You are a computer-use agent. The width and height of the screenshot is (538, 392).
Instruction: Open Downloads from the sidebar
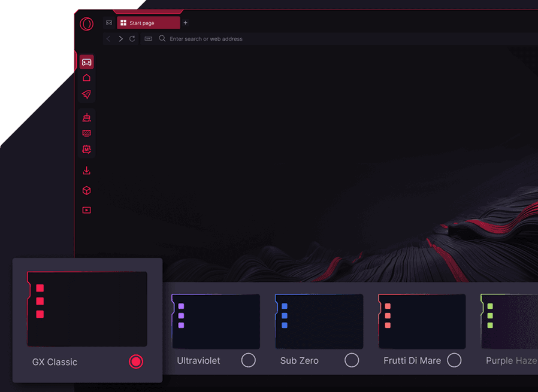click(x=86, y=171)
